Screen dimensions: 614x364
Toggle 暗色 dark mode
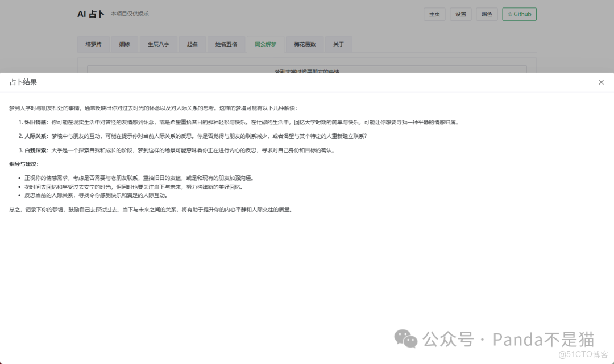point(487,14)
